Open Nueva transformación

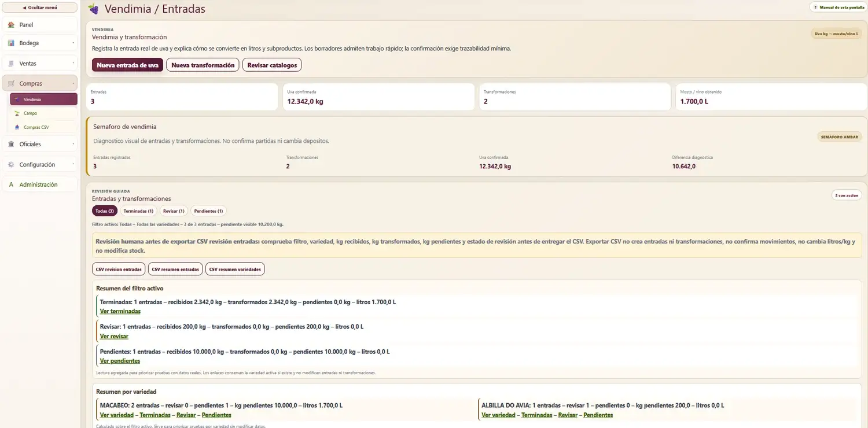click(203, 65)
